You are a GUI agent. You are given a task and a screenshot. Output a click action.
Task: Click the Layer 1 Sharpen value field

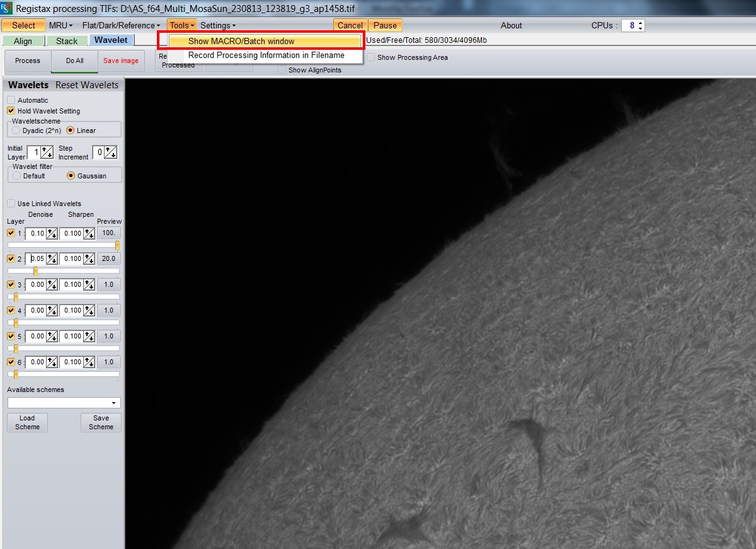point(72,233)
